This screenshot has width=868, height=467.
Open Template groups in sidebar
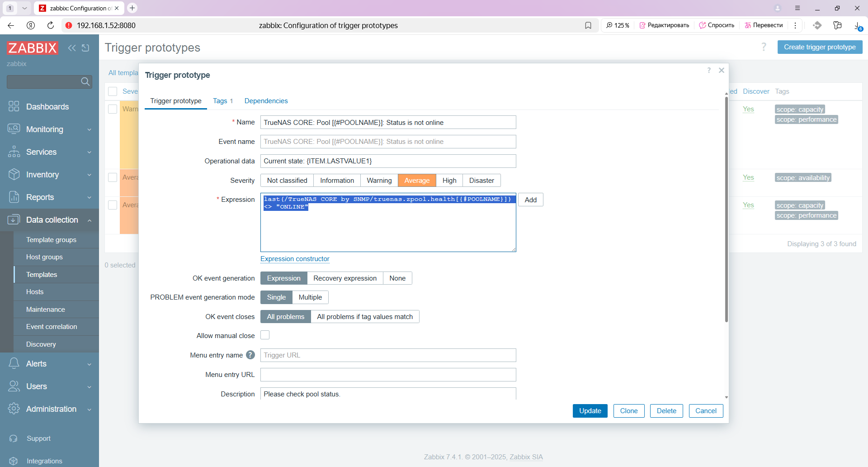click(x=51, y=240)
